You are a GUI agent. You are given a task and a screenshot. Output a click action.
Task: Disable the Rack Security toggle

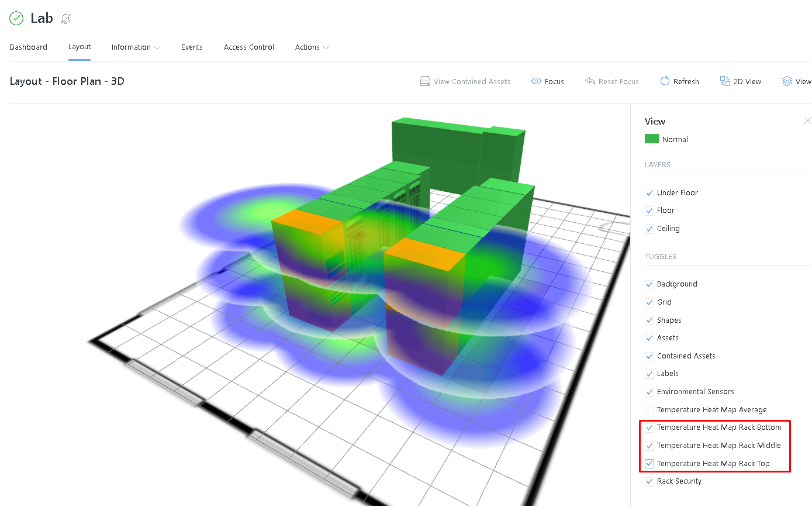[649, 481]
